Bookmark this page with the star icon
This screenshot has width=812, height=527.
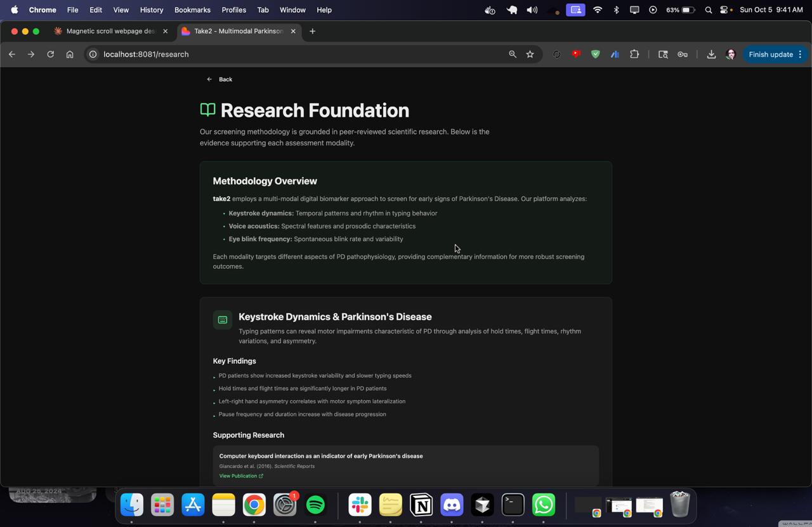click(x=530, y=55)
